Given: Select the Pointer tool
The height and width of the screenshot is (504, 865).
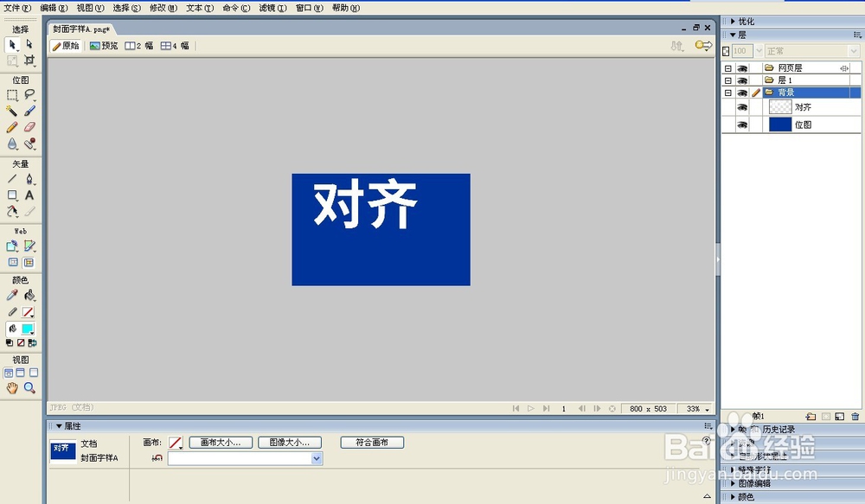Looking at the screenshot, I should point(12,44).
